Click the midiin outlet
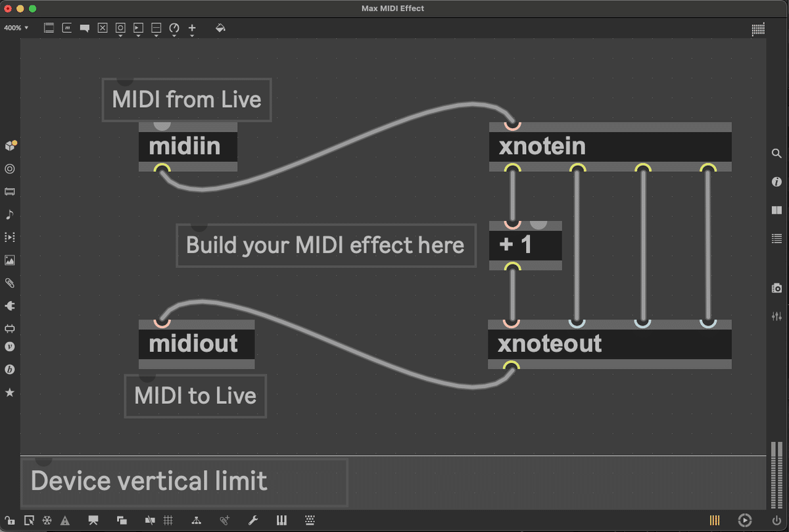This screenshot has width=789, height=532. (162, 168)
